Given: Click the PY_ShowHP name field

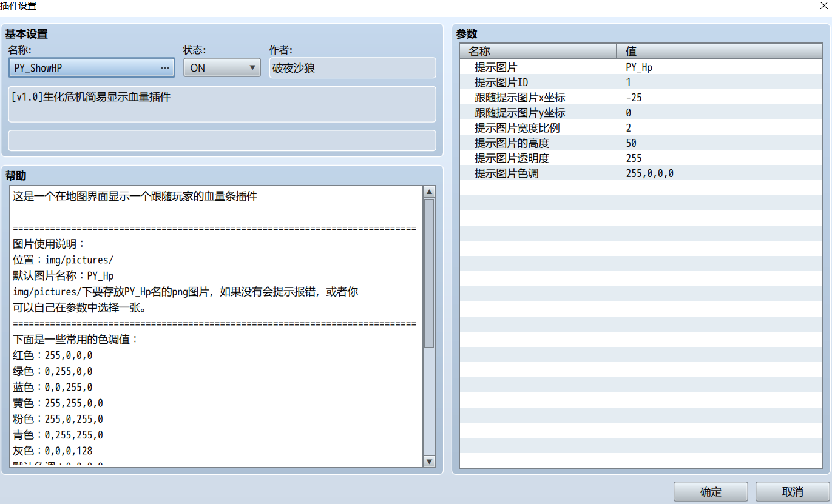Looking at the screenshot, I should click(92, 68).
